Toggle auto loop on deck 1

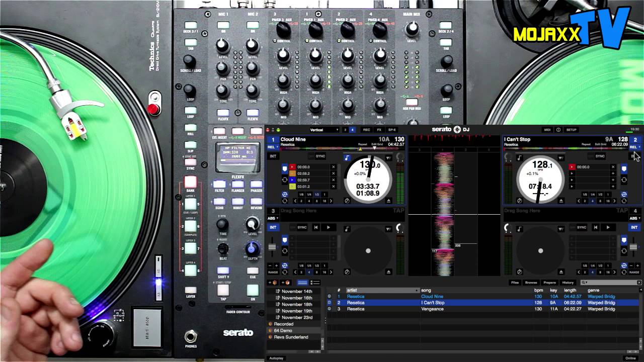point(285,195)
